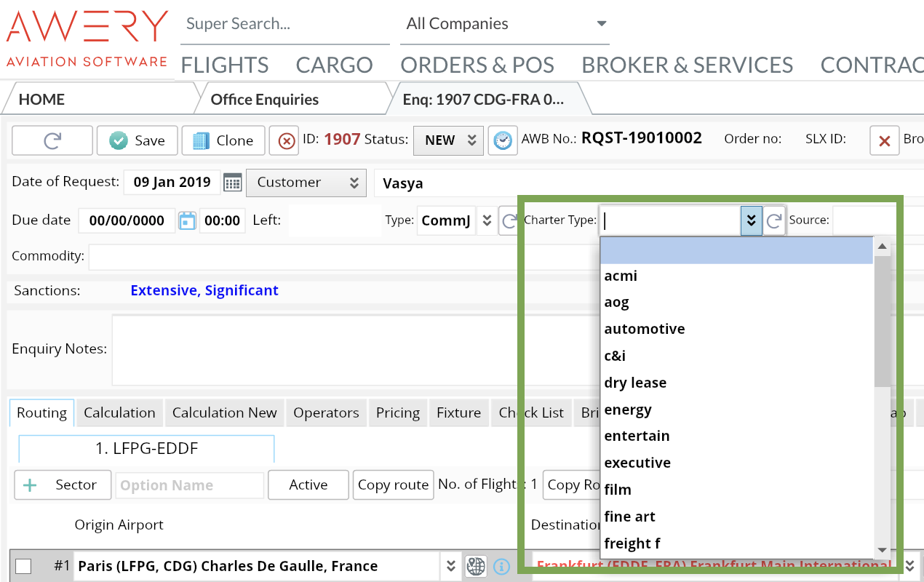Toggle the Active route option button

coord(308,485)
